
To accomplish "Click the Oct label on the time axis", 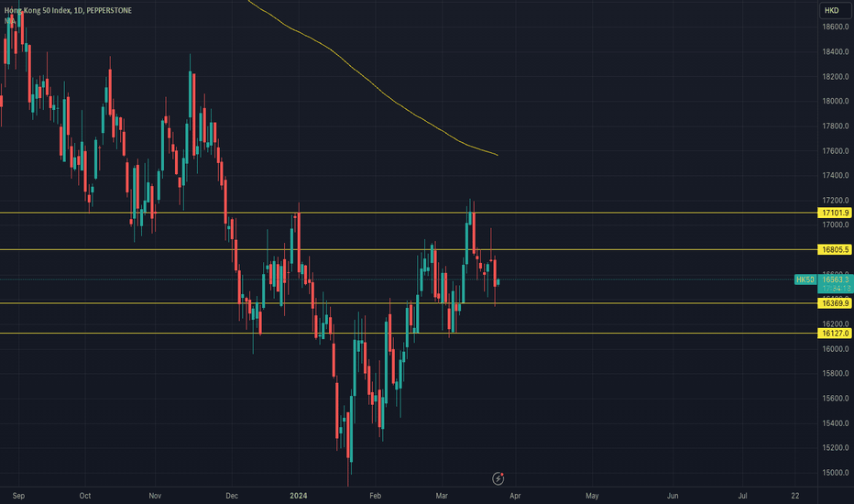I will [x=85, y=496].
